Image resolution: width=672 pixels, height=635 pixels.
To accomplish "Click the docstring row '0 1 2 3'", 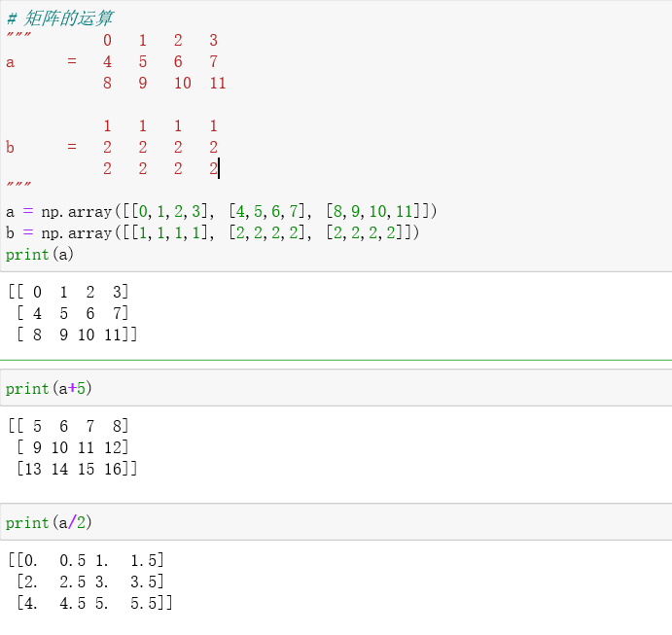I will (x=160, y=40).
